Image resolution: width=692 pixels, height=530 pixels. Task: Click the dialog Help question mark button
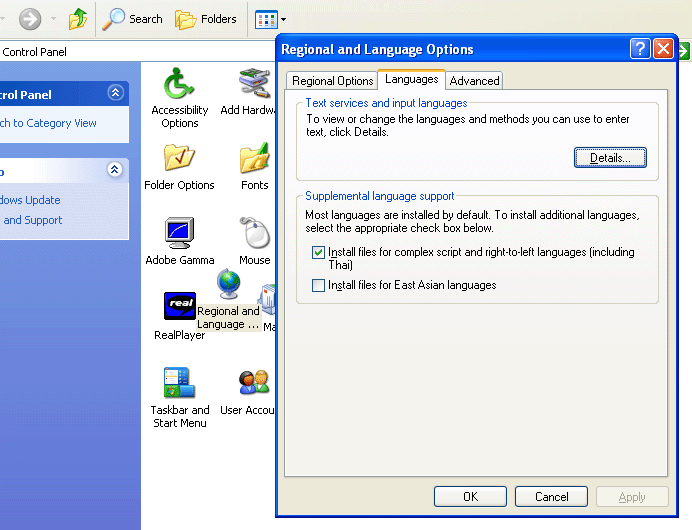[641, 49]
